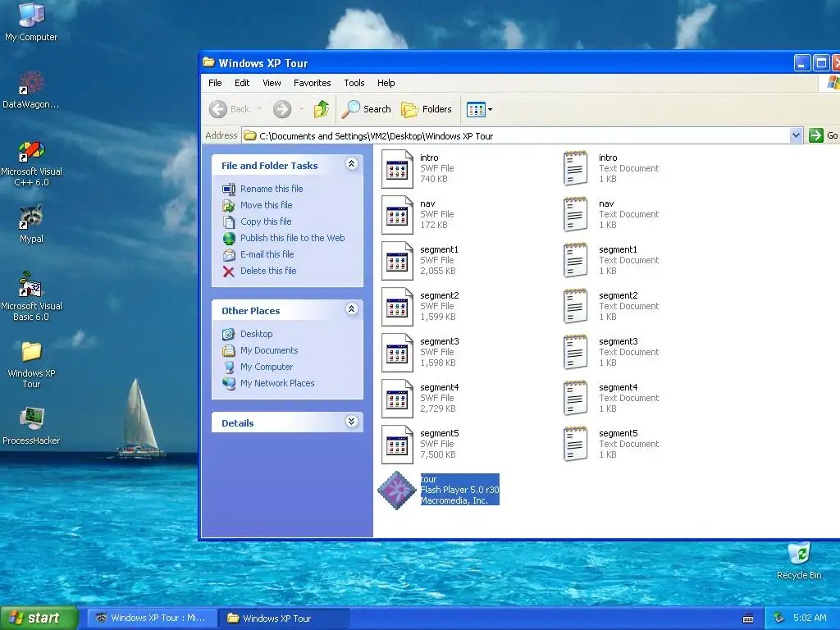Select the nav SWF file icon
Viewport: 840px width, 630px height.
397,215
